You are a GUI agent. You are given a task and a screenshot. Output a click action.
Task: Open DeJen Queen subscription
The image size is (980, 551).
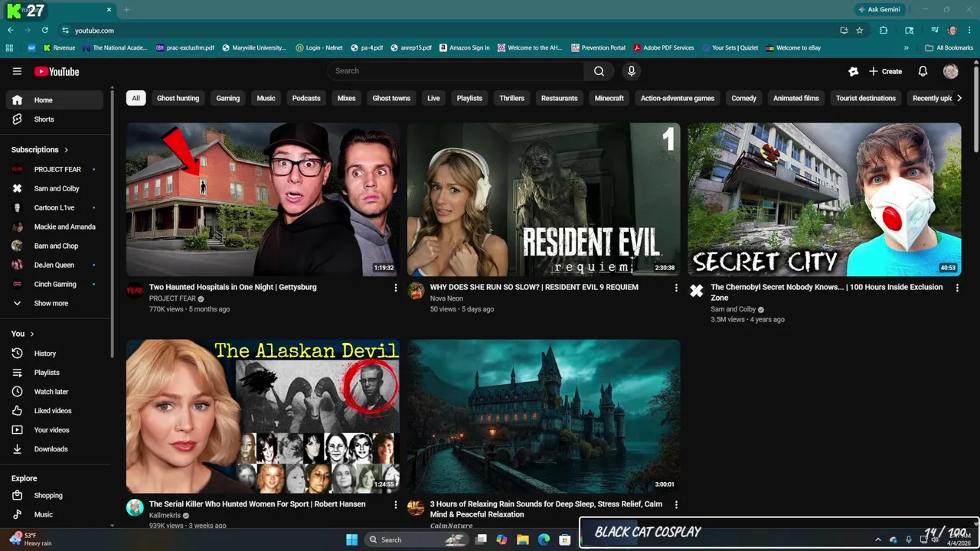point(54,265)
